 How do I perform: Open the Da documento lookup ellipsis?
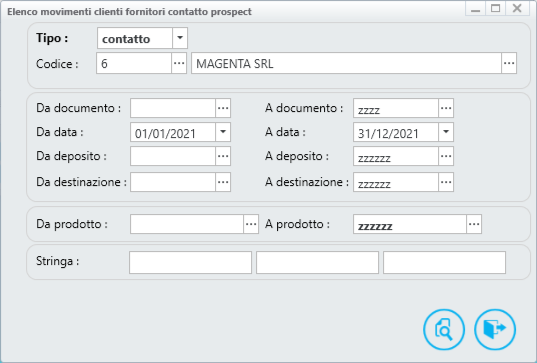click(223, 108)
